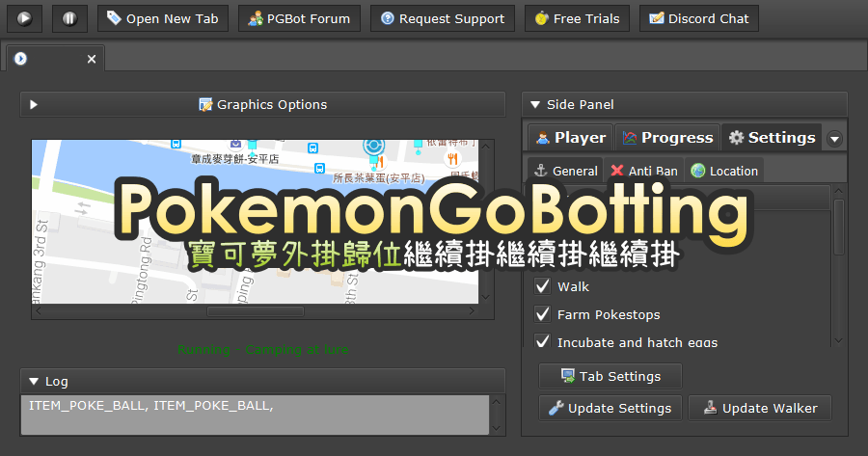The width and height of the screenshot is (868, 456).
Task: Open the Anti Ban sub-tab
Action: (644, 171)
